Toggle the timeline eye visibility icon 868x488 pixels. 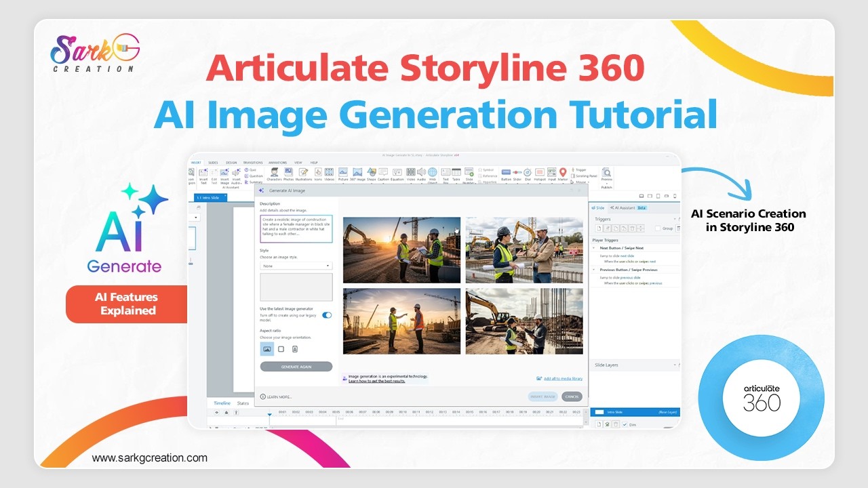[217, 412]
